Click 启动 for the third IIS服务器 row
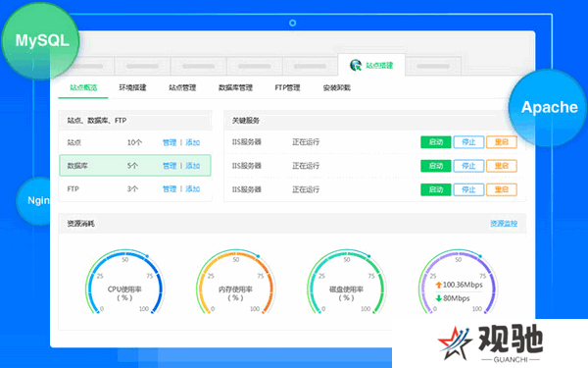 (436, 189)
